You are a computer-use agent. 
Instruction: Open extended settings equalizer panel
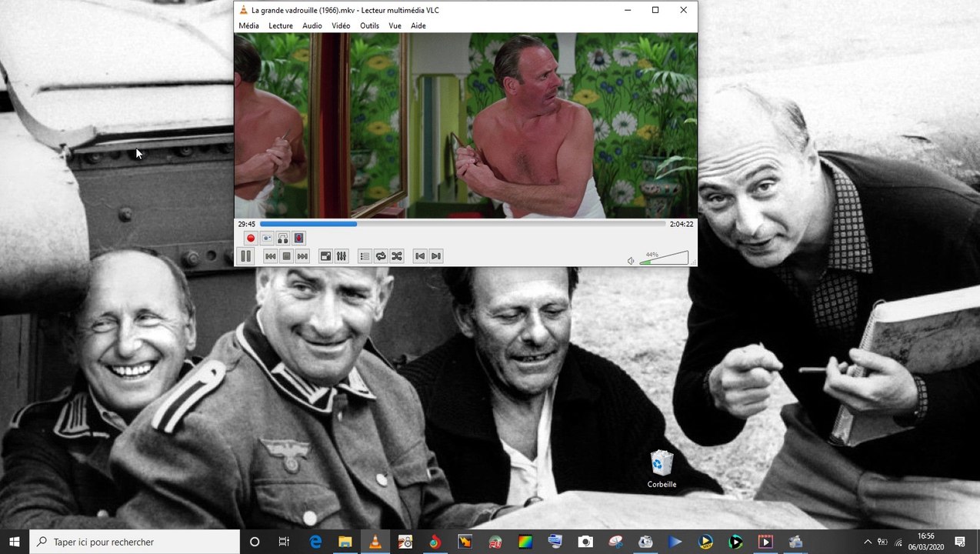tap(342, 256)
